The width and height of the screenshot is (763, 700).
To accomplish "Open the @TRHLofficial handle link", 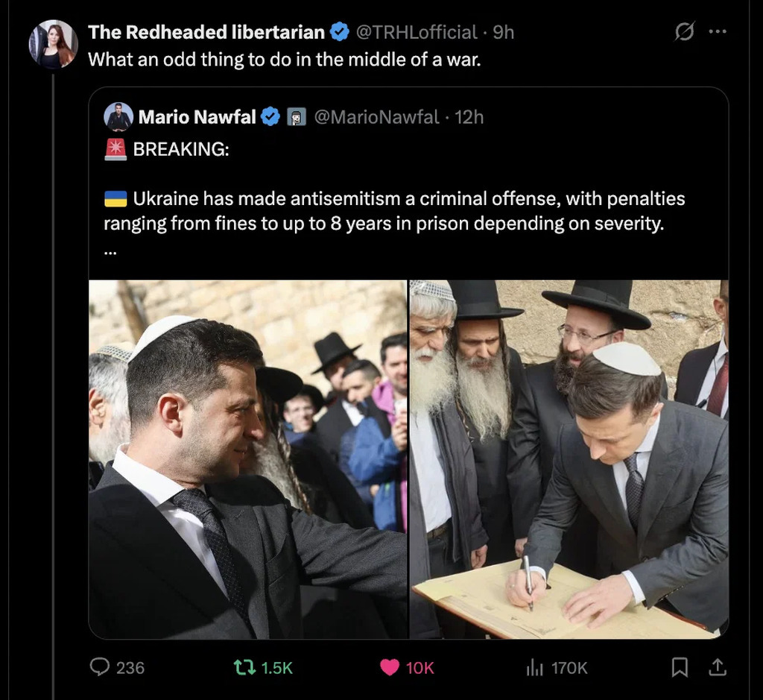I will click(416, 32).
